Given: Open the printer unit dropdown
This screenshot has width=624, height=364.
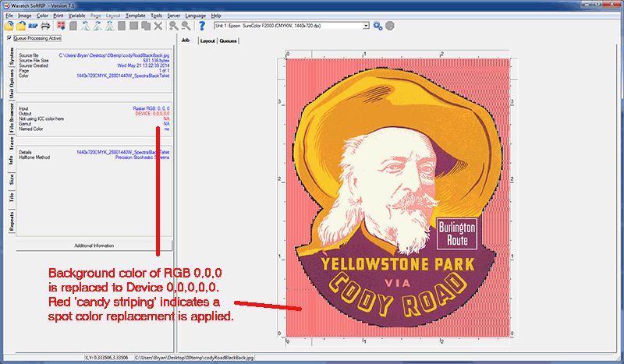Looking at the screenshot, I should pyautogui.click(x=366, y=26).
